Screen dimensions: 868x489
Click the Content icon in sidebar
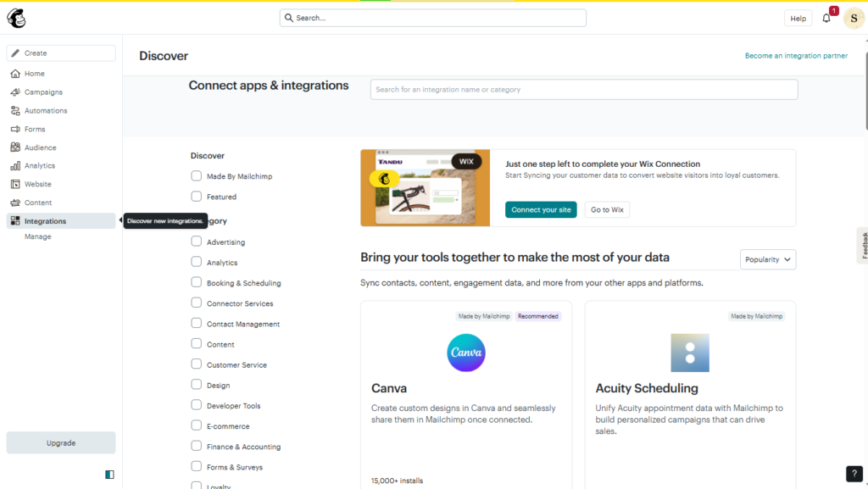click(15, 203)
